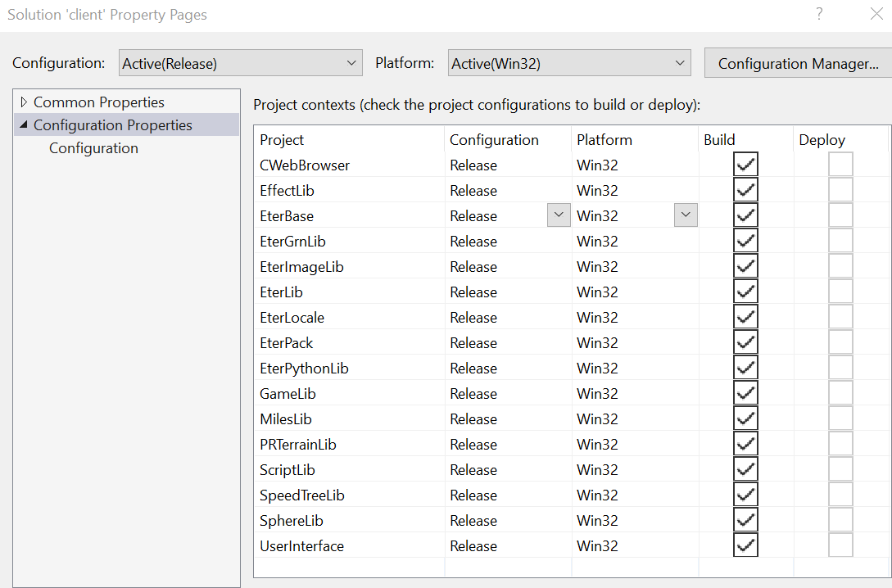Enable Deploy for CWebBrowser
892x588 pixels.
[x=840, y=165]
